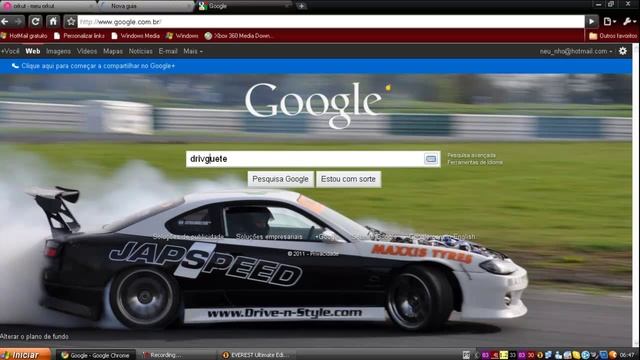Open EVEREST Ultimate Edition taskbar item
Viewport: 640px width, 360px height.
(x=256, y=355)
